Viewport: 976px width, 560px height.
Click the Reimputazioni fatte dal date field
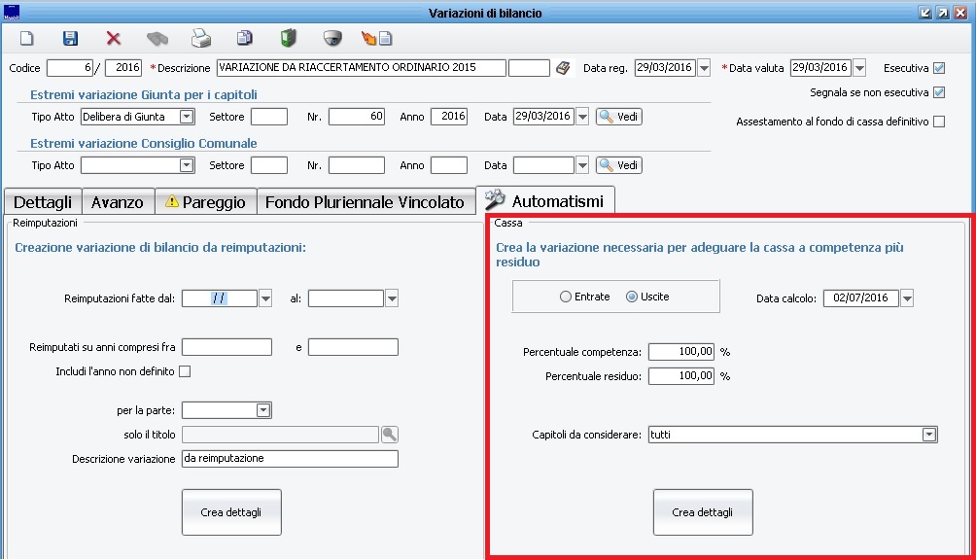[220, 298]
